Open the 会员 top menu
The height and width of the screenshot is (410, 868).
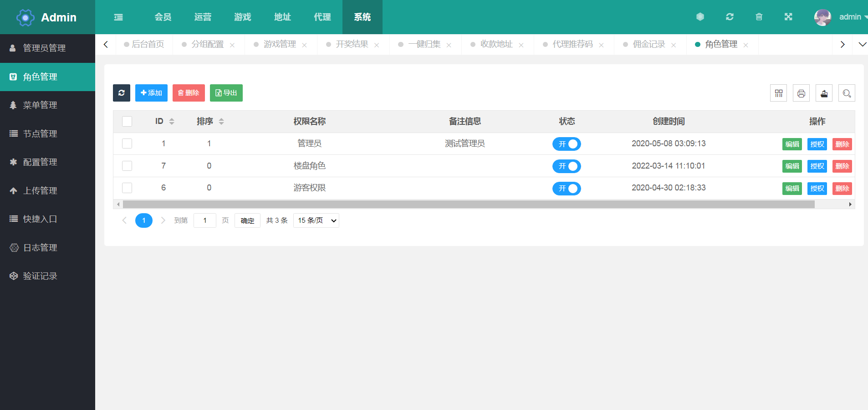[163, 17]
